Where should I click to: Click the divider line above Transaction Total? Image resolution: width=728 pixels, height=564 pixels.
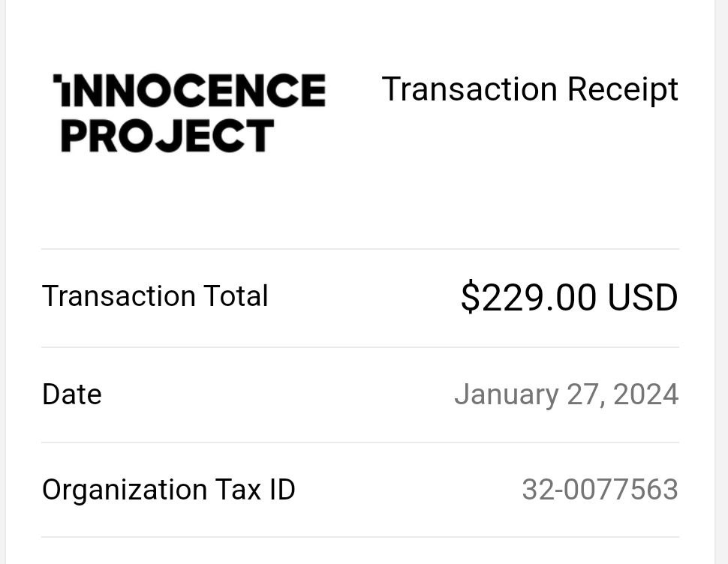click(360, 249)
